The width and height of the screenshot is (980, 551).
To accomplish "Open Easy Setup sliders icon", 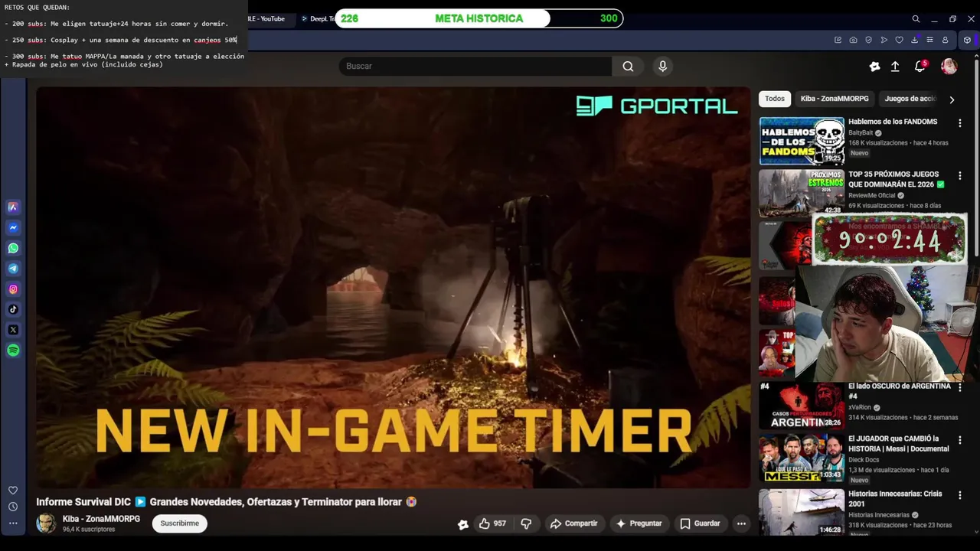I will (929, 40).
